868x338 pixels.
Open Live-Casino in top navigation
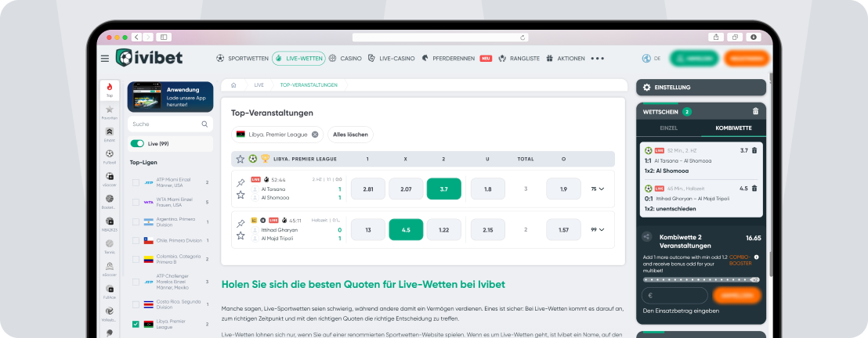[x=391, y=59]
